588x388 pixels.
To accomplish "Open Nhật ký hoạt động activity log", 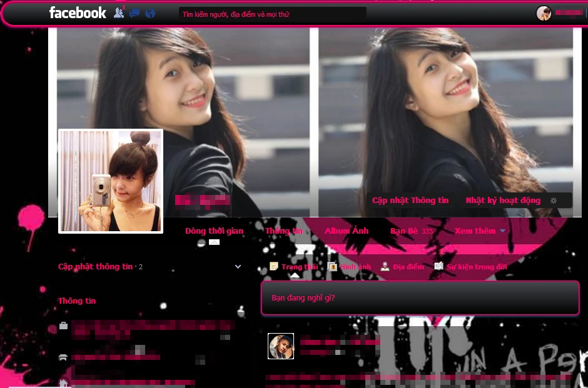I will click(x=503, y=201).
